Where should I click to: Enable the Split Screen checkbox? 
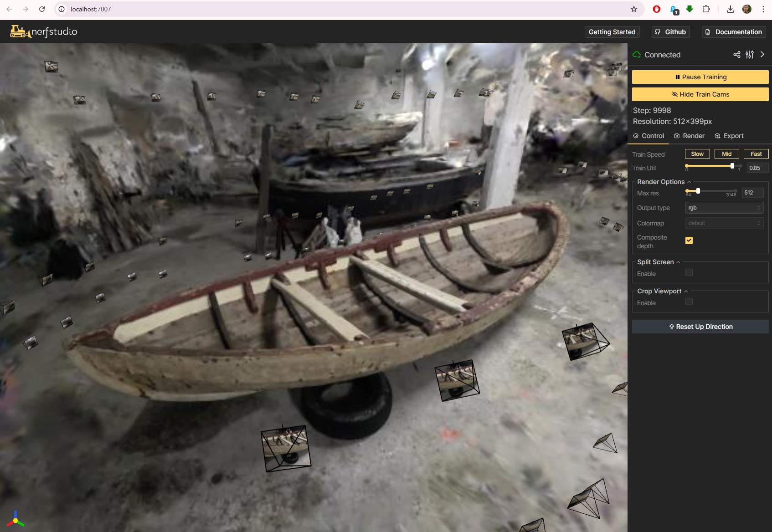pyautogui.click(x=689, y=273)
